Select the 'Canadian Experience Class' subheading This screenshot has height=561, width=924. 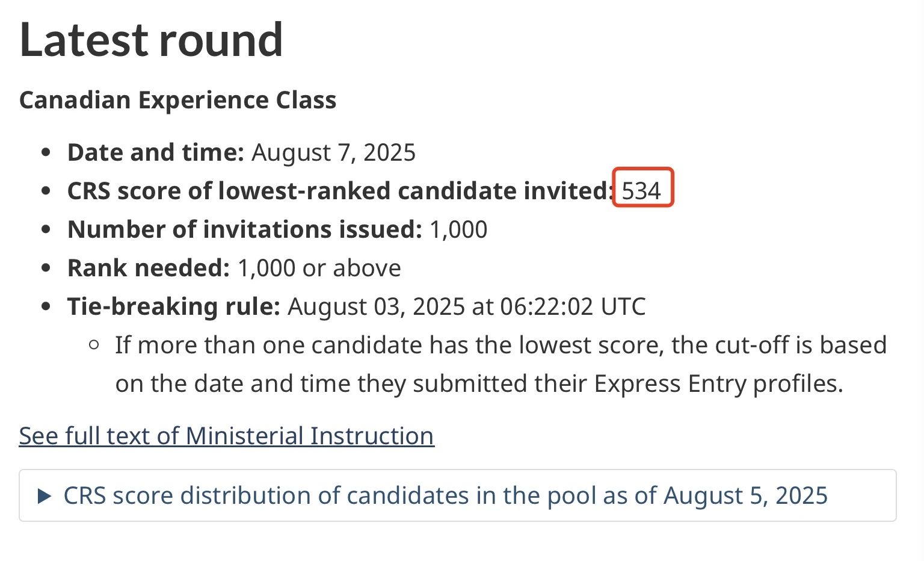(177, 100)
